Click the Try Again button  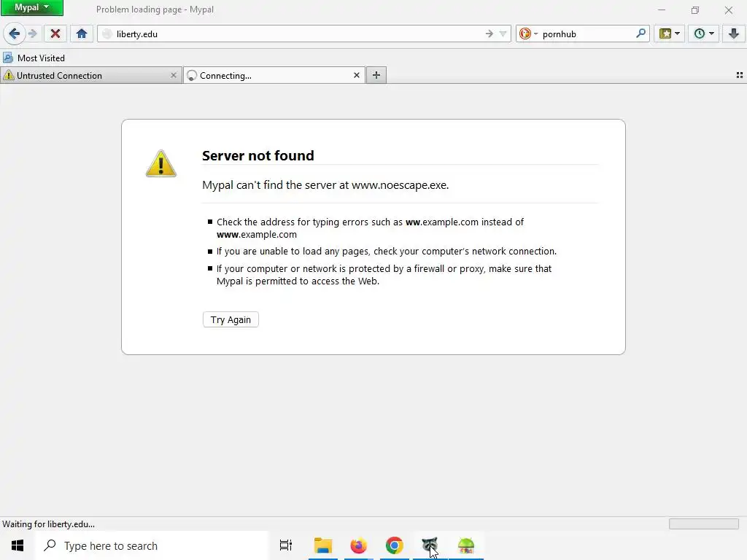pyautogui.click(x=231, y=319)
